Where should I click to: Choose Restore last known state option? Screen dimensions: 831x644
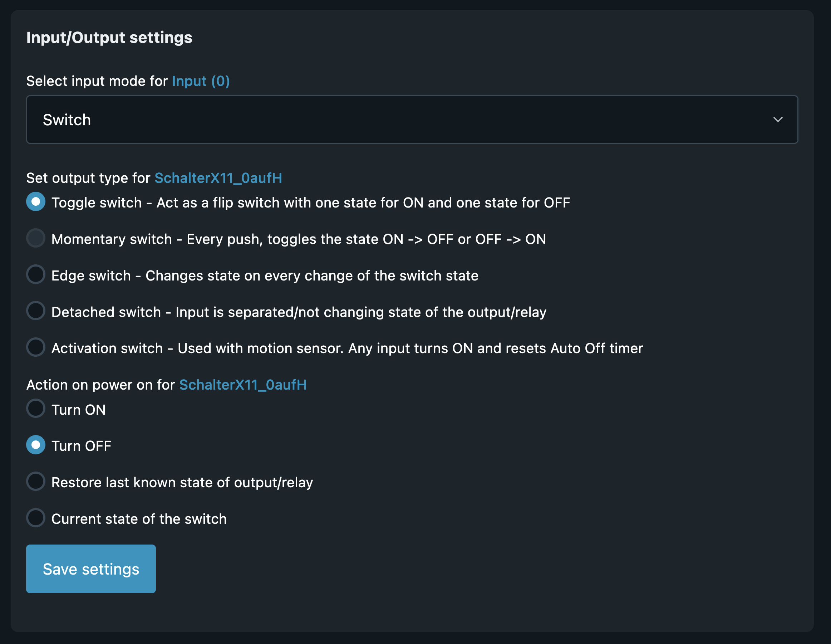click(36, 482)
